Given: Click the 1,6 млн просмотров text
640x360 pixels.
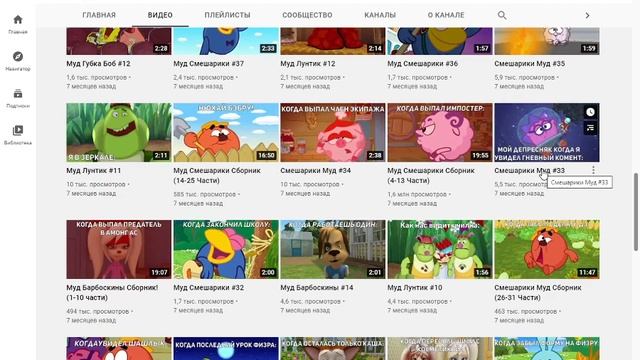Looking at the screenshot, I should tap(417, 194).
